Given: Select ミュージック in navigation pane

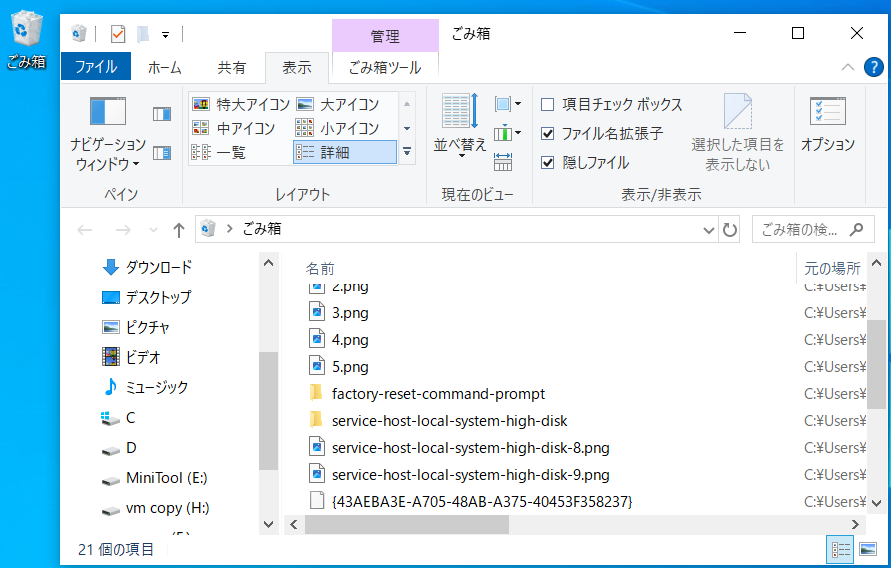Looking at the screenshot, I should click(145, 387).
